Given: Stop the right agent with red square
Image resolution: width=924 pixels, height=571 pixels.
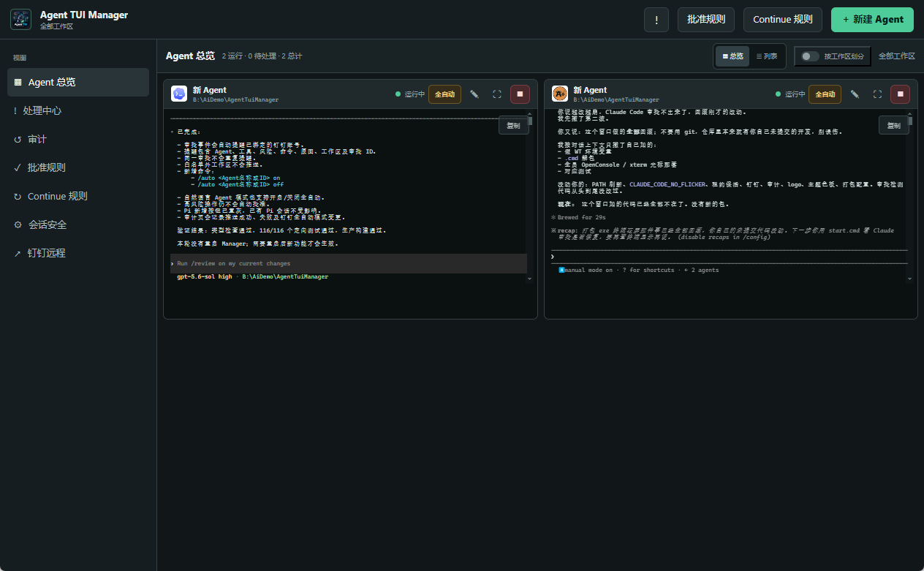Looking at the screenshot, I should [x=900, y=94].
